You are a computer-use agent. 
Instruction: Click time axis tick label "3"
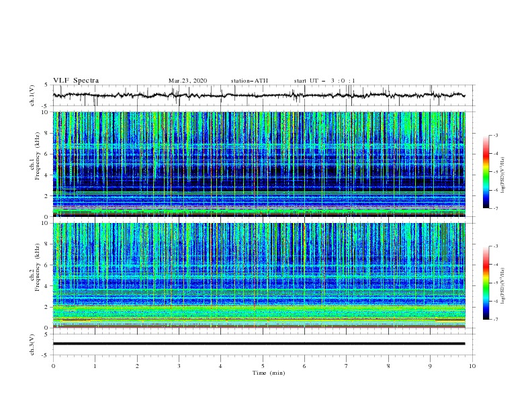pos(179,366)
